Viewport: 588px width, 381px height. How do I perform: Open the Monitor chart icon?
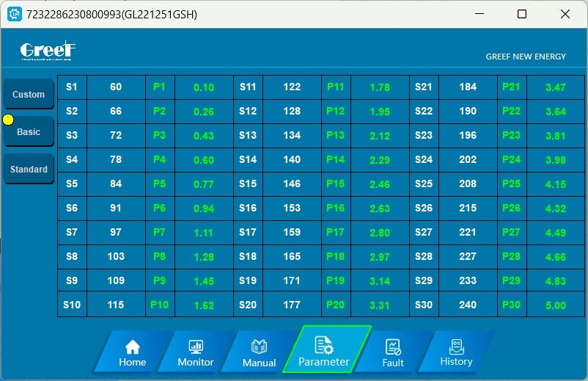(196, 346)
